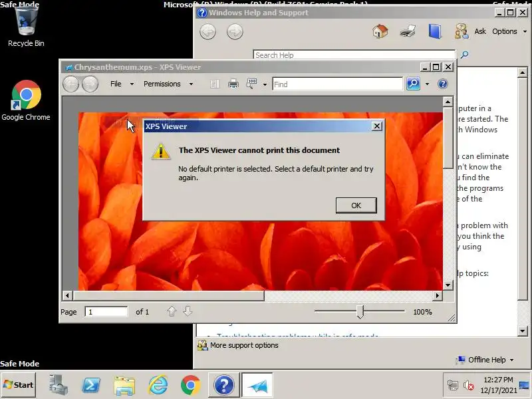Open the Recycle Bin desktop icon
Image resolution: width=532 pixels, height=399 pixels.
pyautogui.click(x=26, y=25)
